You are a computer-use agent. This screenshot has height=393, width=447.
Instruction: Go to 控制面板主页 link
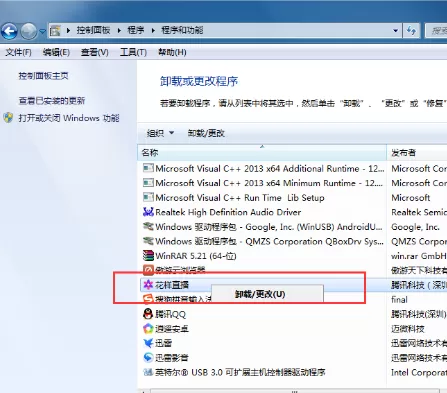43,76
